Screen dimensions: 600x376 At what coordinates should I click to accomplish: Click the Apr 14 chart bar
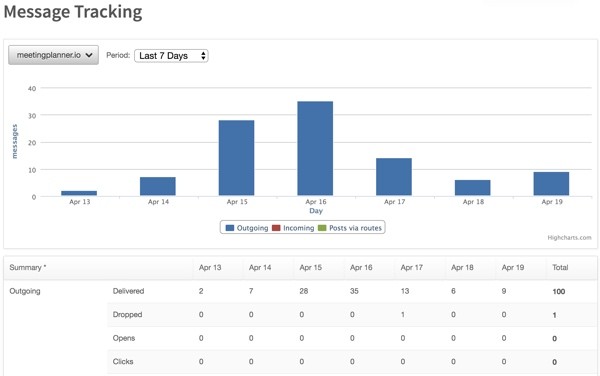point(158,186)
